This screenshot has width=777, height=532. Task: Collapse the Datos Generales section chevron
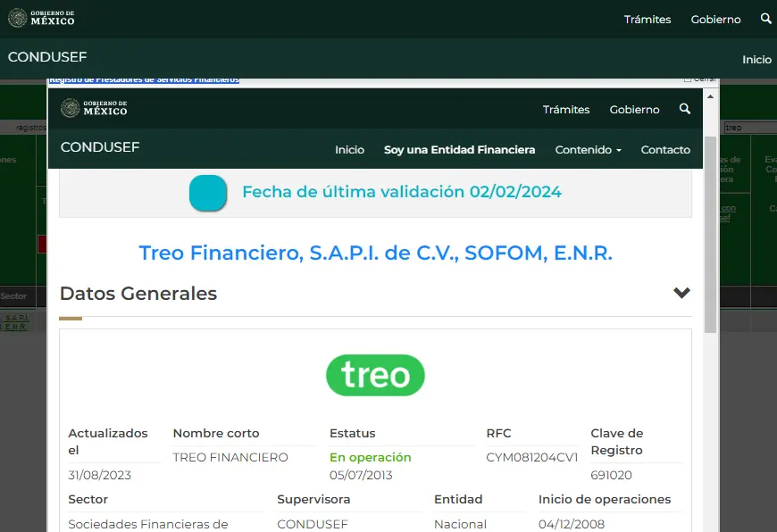point(681,293)
